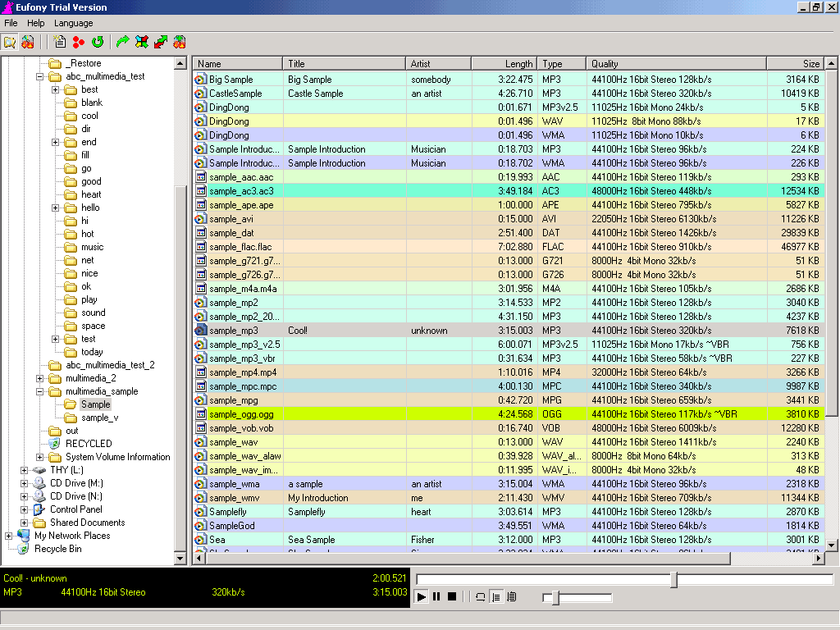Click the burn CD toolbar icon
The height and width of the screenshot is (630, 840).
(x=28, y=42)
